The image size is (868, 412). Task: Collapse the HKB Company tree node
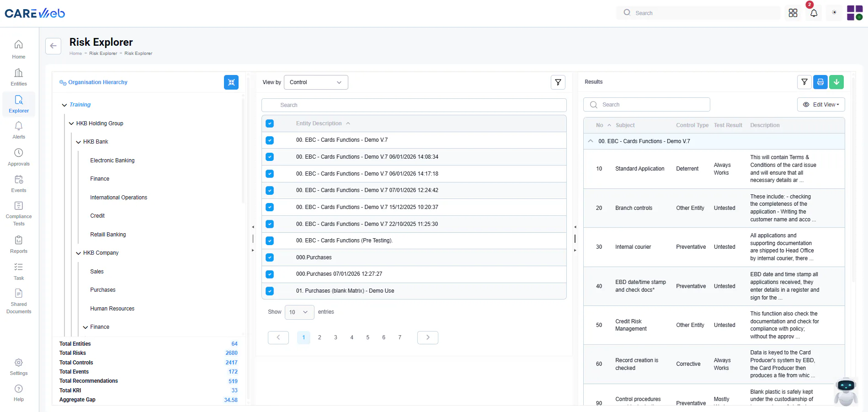tap(79, 253)
